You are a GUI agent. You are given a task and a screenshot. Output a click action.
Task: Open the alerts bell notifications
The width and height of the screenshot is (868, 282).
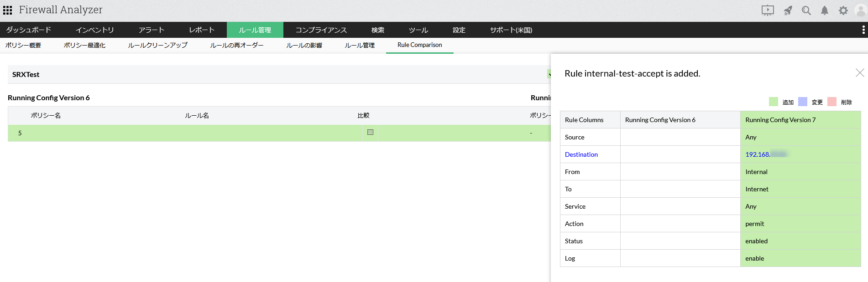point(825,10)
